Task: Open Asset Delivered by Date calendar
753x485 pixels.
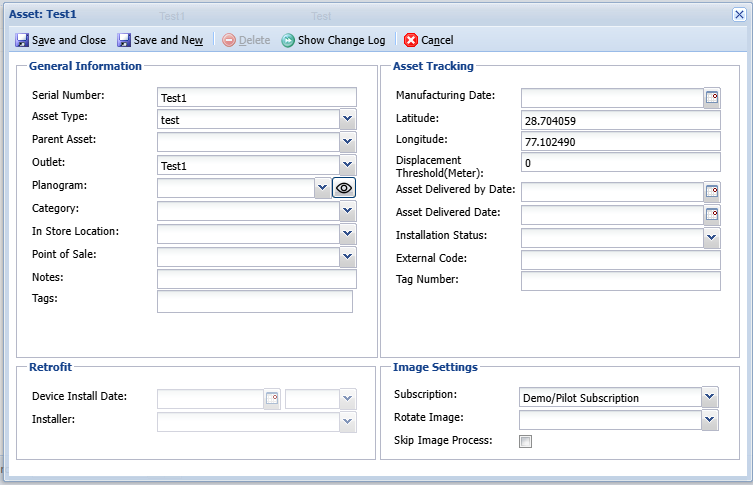Action: point(712,192)
